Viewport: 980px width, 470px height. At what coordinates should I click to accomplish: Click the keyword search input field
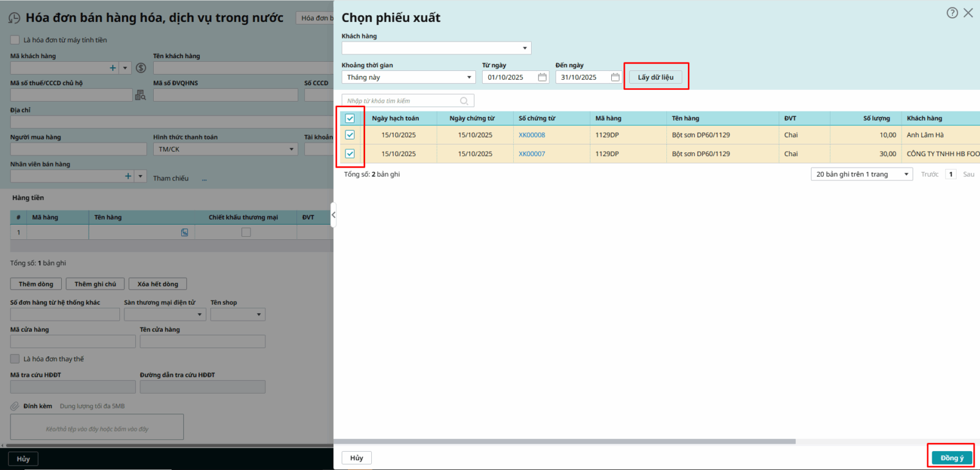401,101
